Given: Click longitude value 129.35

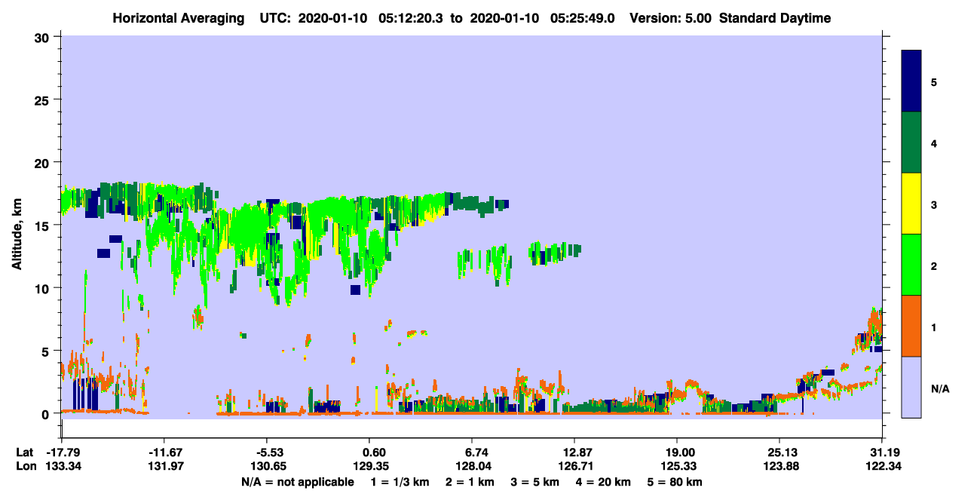Looking at the screenshot, I should point(369,466).
